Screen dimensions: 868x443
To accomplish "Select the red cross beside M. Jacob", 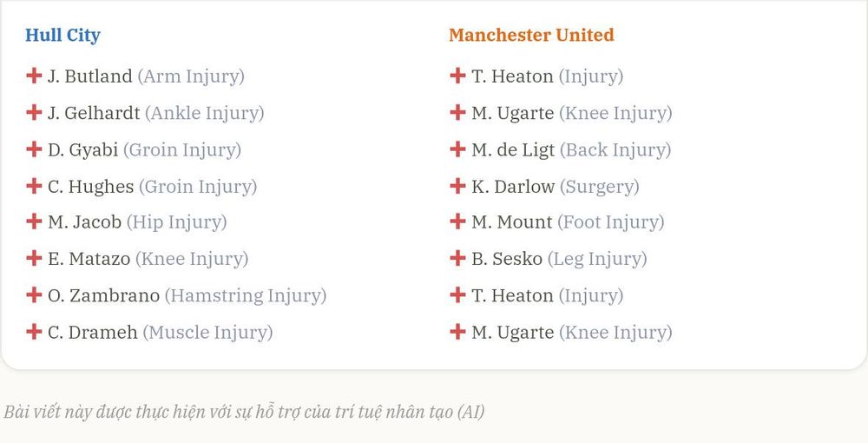I will pos(34,221).
